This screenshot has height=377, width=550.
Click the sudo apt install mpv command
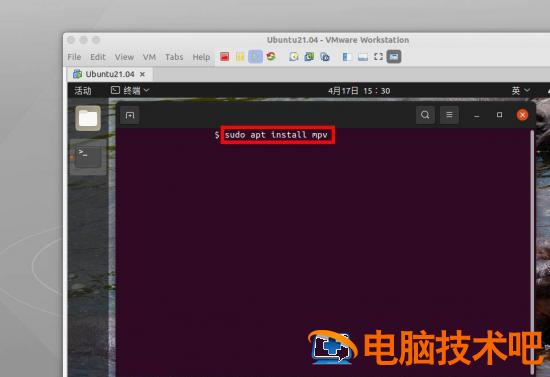coord(276,135)
